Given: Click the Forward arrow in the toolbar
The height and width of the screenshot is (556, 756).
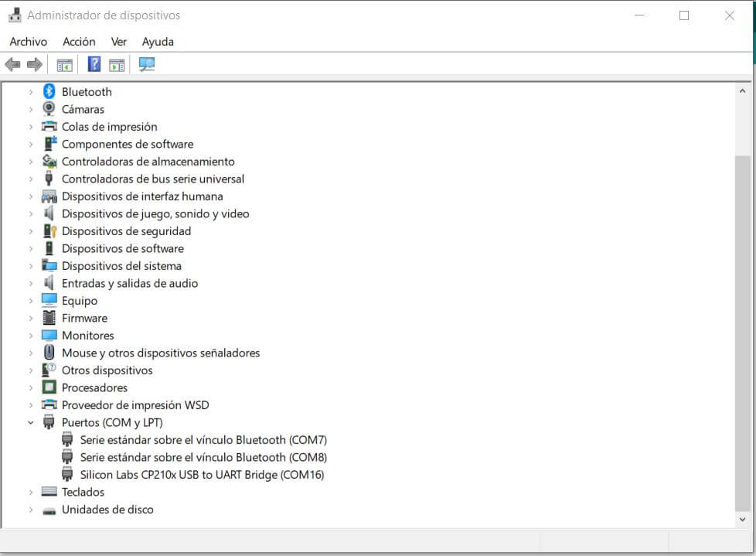Looking at the screenshot, I should (34, 65).
